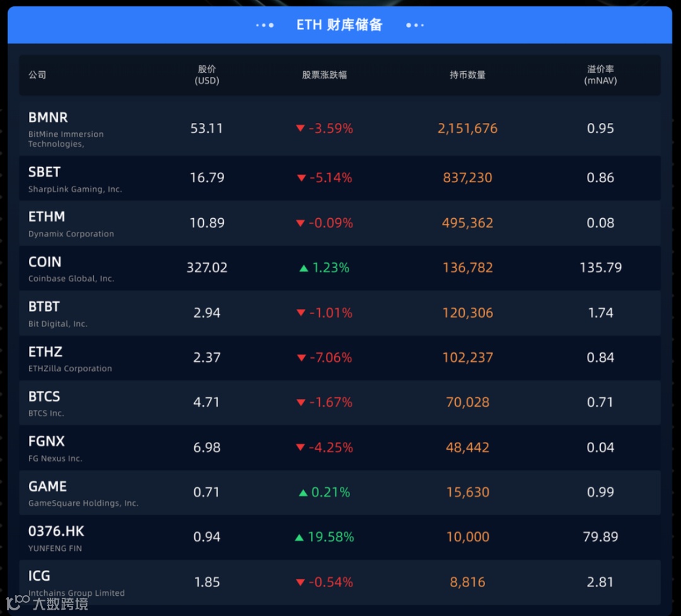
Task: Click BMNR mNAV value 0.95
Action: click(600, 128)
